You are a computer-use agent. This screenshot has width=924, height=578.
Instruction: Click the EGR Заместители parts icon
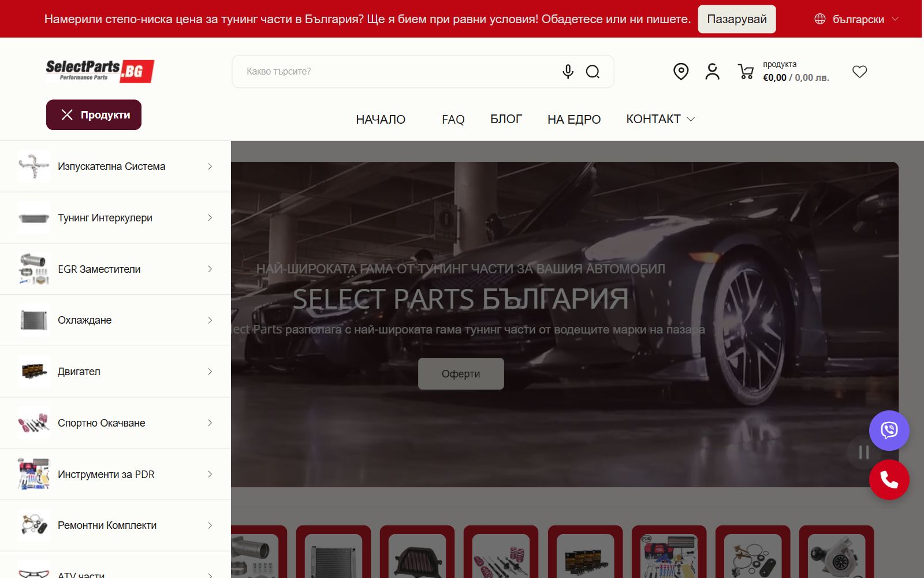pyautogui.click(x=33, y=269)
